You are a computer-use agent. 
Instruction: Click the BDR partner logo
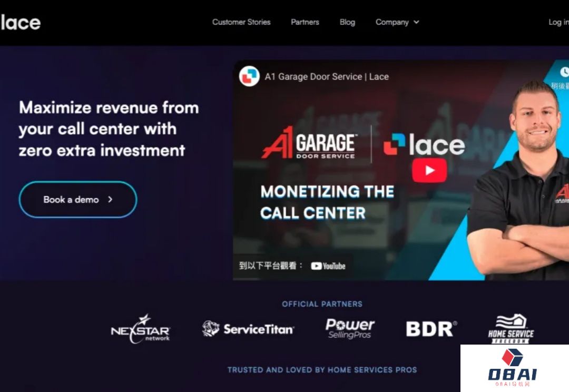[431, 329]
